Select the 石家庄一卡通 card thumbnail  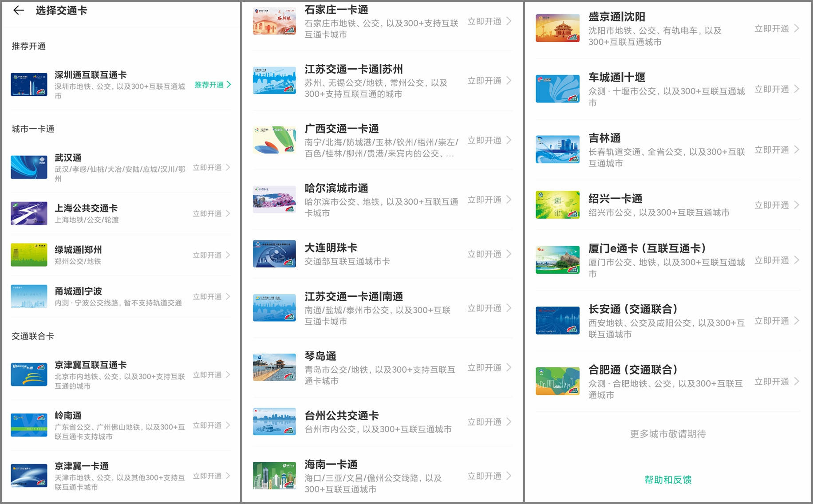[x=274, y=21]
